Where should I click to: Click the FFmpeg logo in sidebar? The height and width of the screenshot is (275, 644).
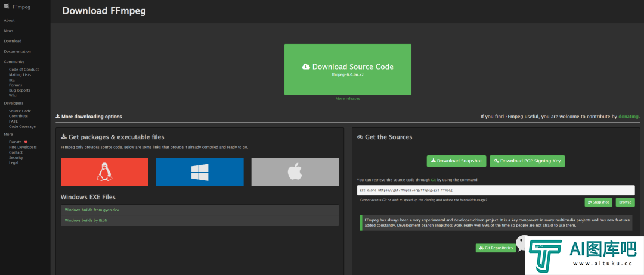(7, 6)
